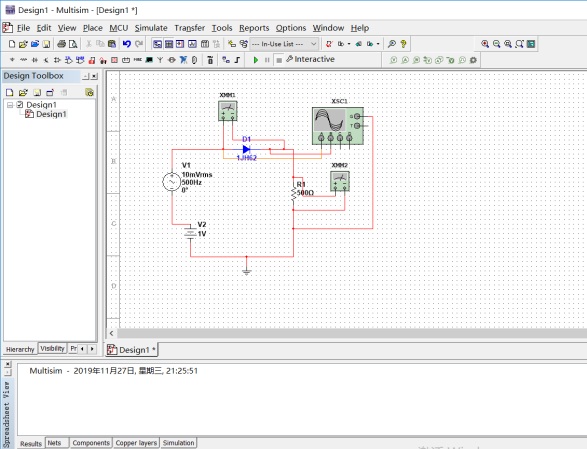Open the Reports menu
Viewport: 587px width, 449px height.
pos(254,28)
